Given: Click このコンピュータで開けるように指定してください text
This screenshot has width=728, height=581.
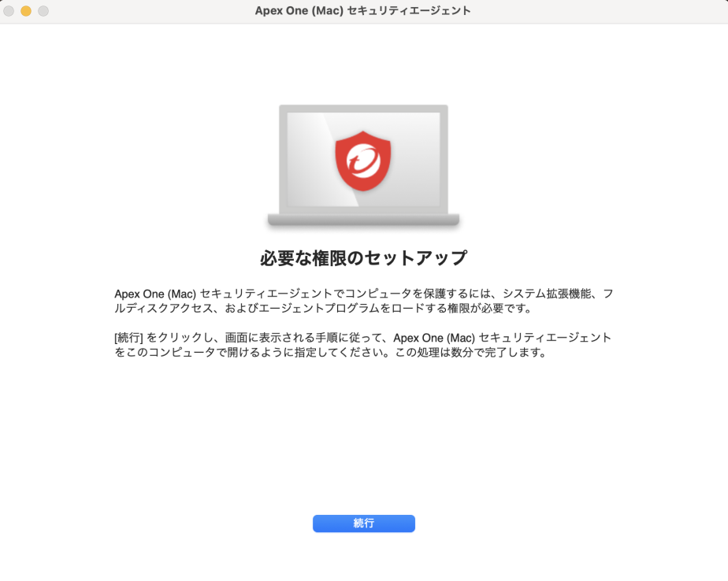Looking at the screenshot, I should tap(258, 352).
